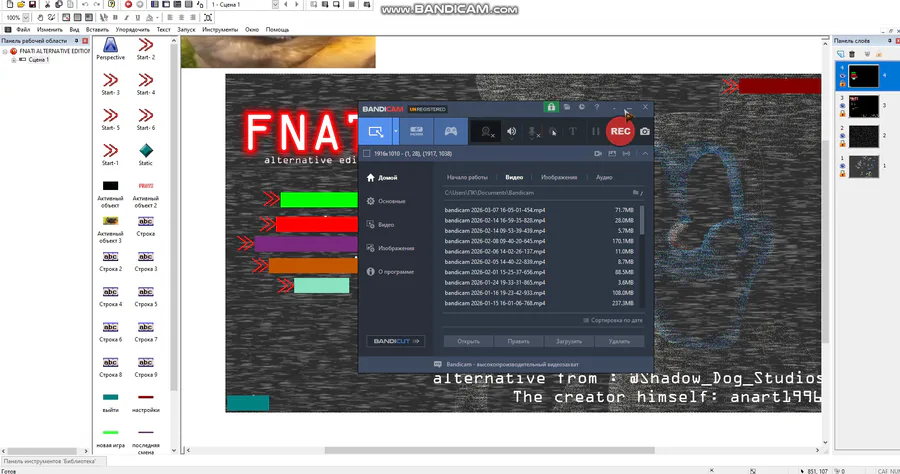The width and height of the screenshot is (900, 474).
Task: Select the Perspective object in library
Action: [110, 49]
